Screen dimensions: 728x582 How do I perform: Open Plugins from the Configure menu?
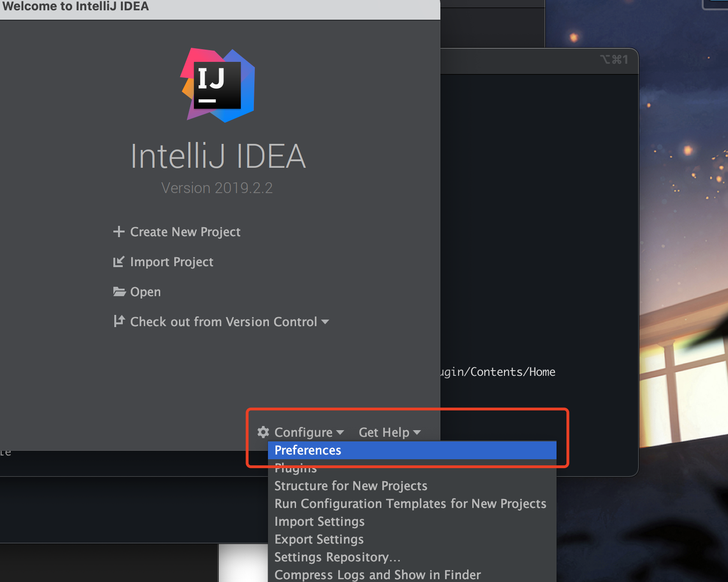(295, 468)
